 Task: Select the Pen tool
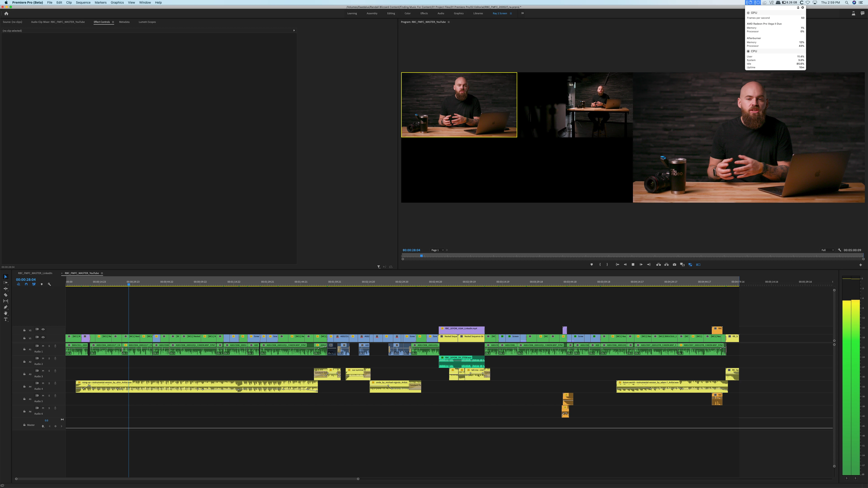[5, 307]
